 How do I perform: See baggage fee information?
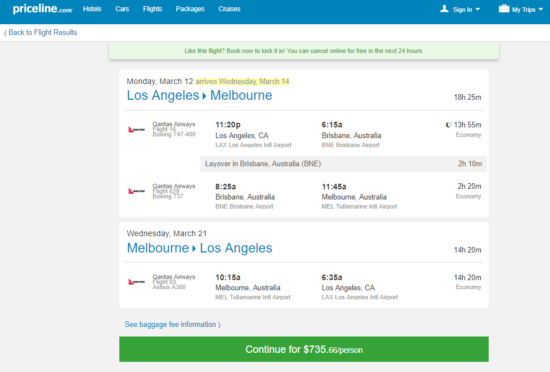pos(173,324)
